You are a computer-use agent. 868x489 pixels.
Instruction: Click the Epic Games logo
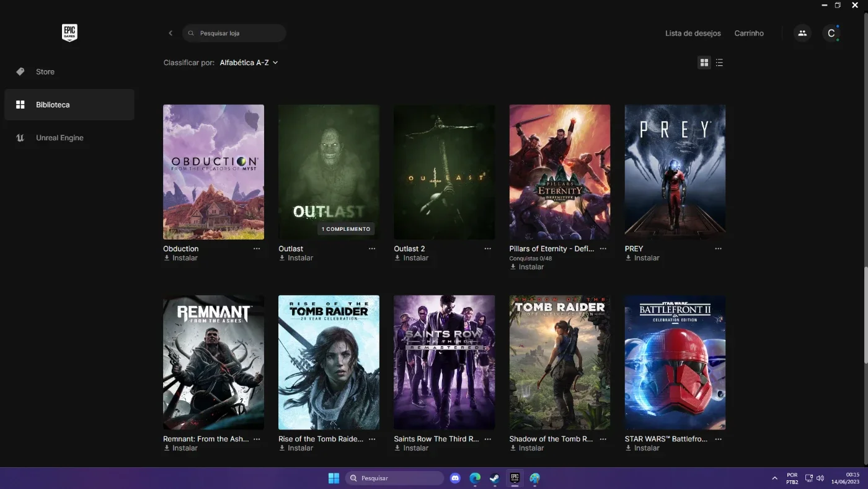pos(69,33)
